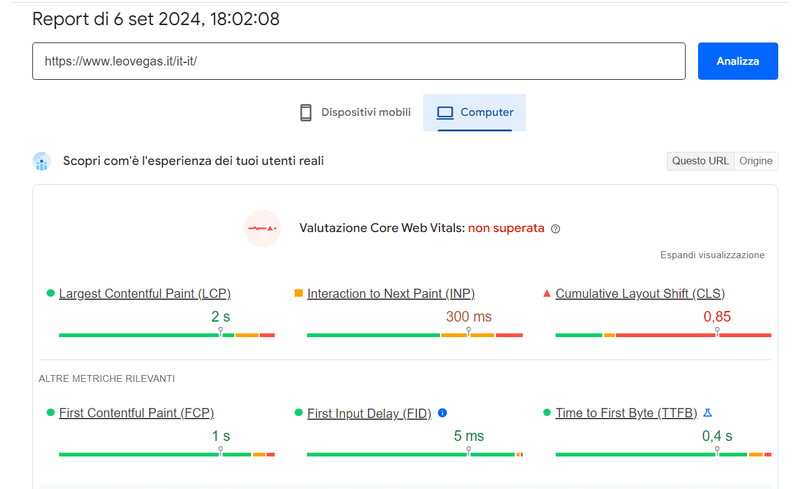Click Espandi visualizzazione
The width and height of the screenshot is (800, 489).
(x=712, y=255)
